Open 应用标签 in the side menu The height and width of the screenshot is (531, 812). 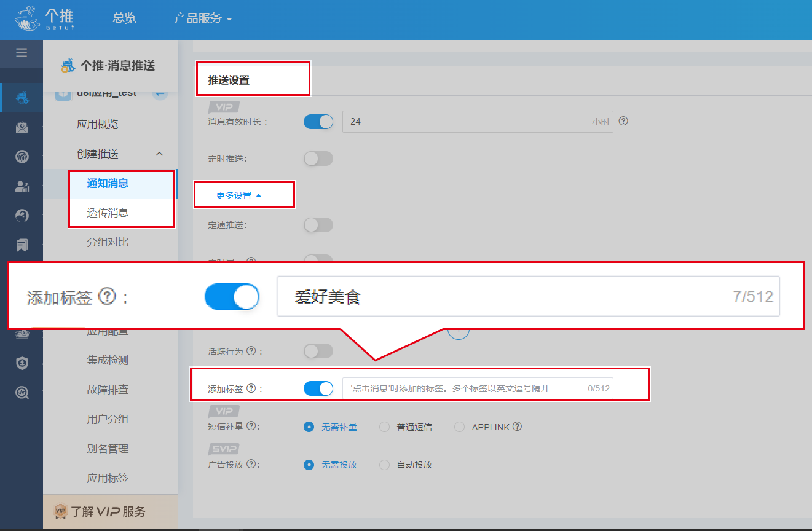pos(108,478)
